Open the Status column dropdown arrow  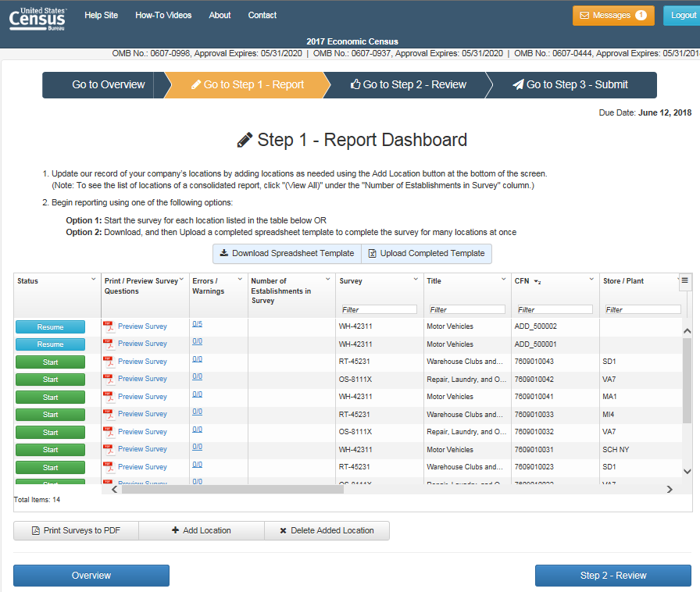click(x=93, y=279)
